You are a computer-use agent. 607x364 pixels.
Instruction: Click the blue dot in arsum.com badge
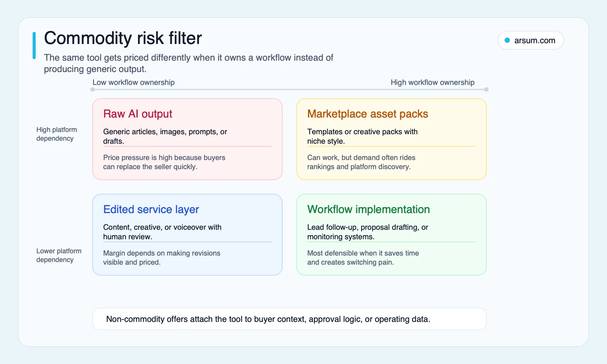pyautogui.click(x=507, y=40)
